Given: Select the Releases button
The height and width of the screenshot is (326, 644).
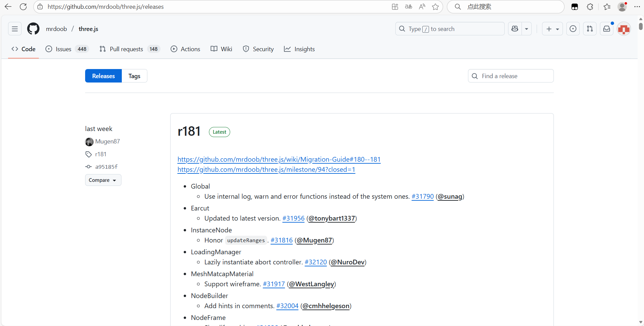Looking at the screenshot, I should click(103, 76).
